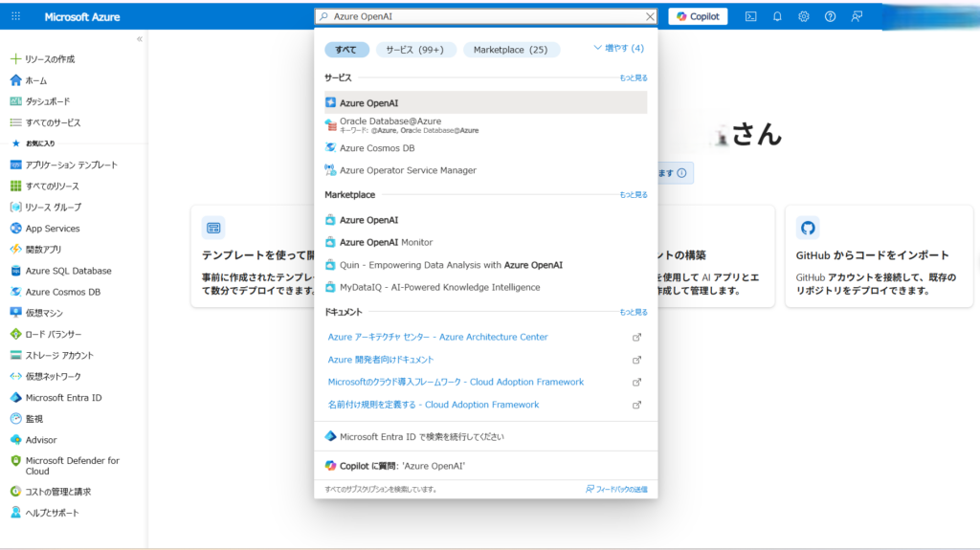Viewport: 980px width, 550px height.
Task: Select Azure OpenAI under サービス results
Action: pos(485,102)
